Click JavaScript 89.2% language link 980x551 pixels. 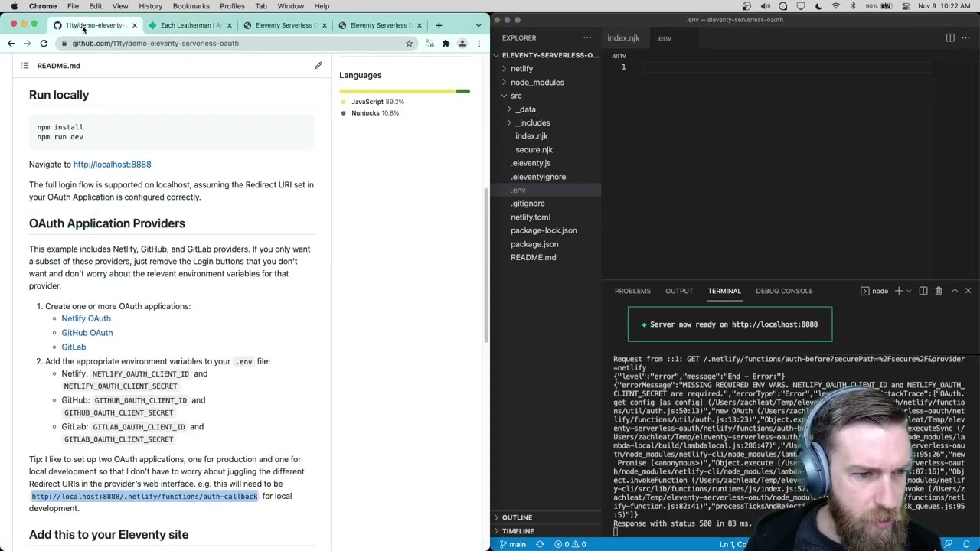click(377, 102)
